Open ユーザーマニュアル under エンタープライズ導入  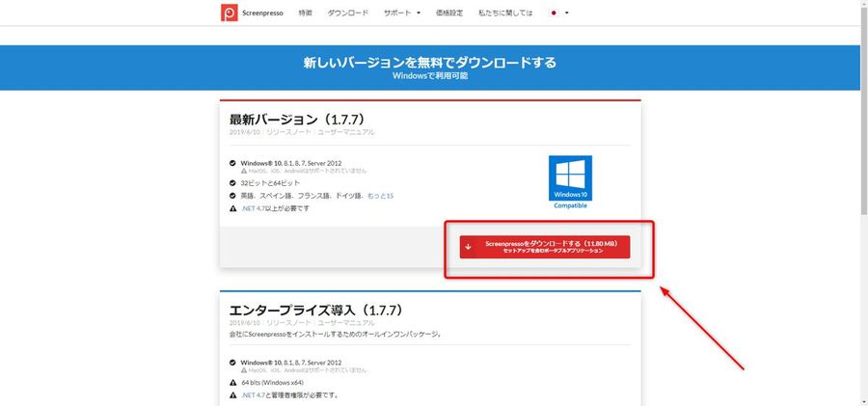coord(346,322)
